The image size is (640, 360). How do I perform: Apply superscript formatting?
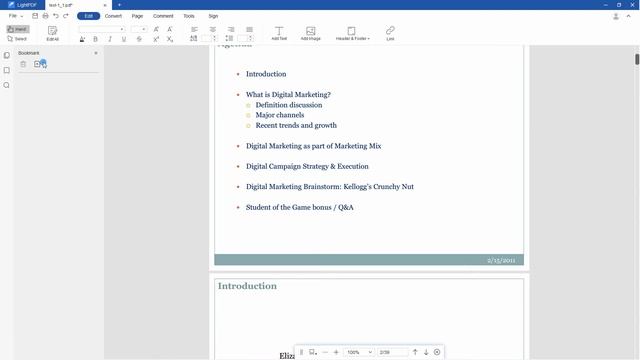(x=156, y=39)
